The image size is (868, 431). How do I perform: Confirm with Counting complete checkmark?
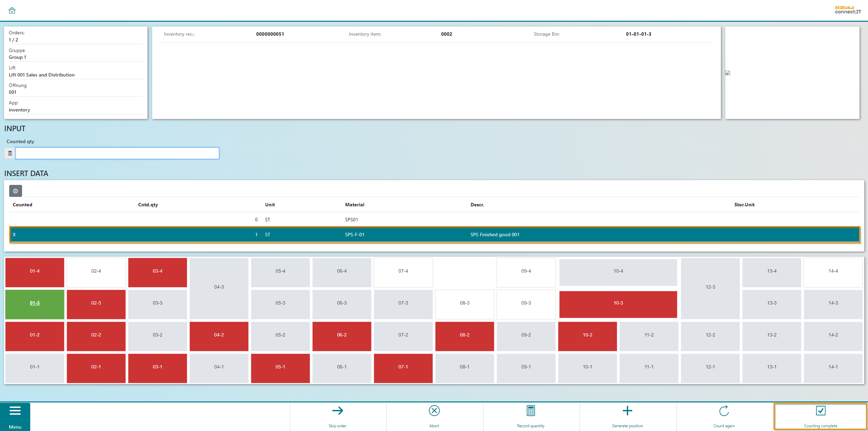point(820,411)
